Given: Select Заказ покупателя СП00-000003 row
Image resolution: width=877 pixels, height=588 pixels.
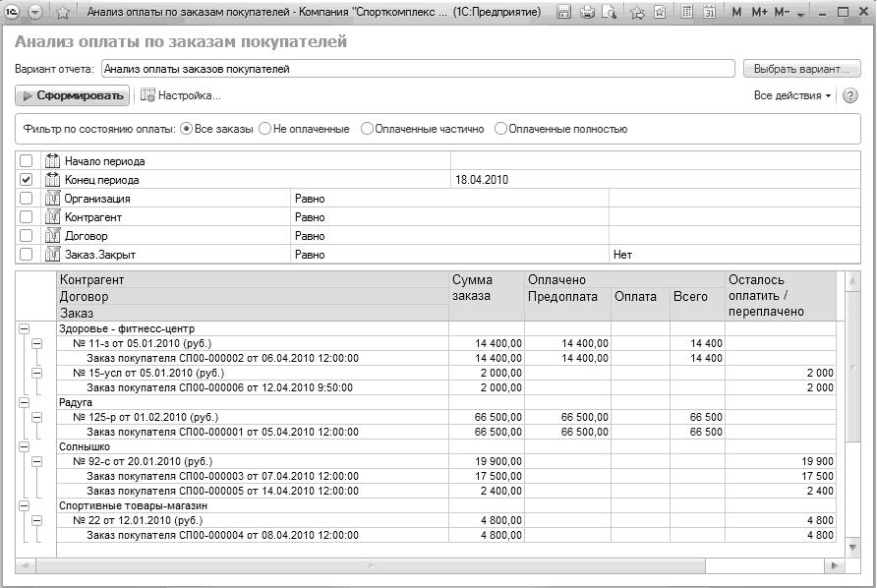Looking at the screenshot, I should (x=445, y=476).
